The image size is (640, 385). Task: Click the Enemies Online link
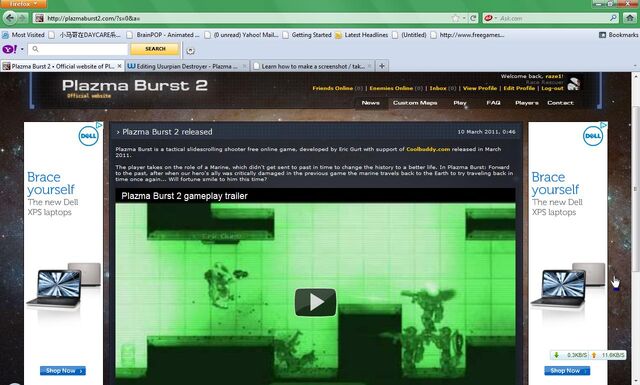point(391,88)
